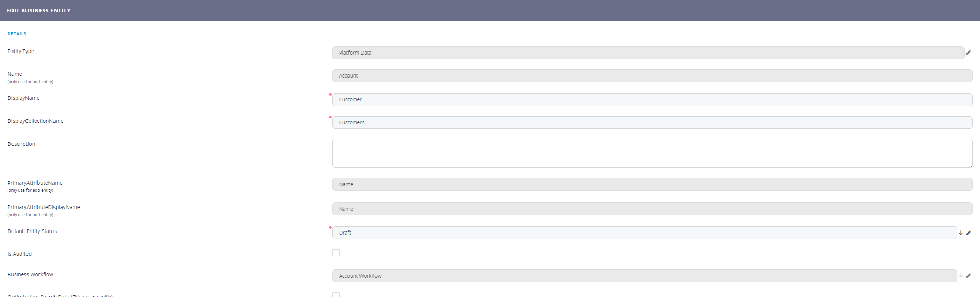Open the Default Entity Status dropdown arrow
The height and width of the screenshot is (297, 980).
961,233
